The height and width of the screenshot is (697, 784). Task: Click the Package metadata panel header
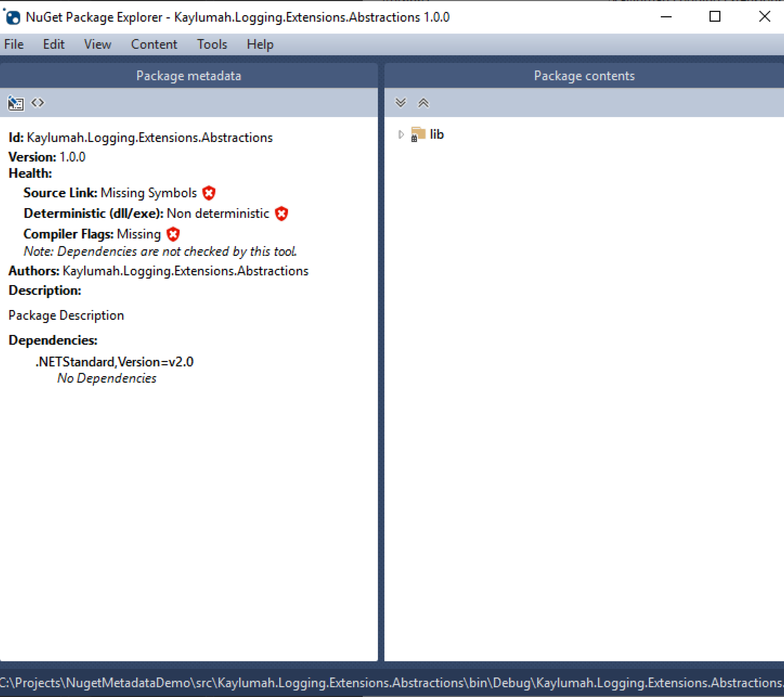(x=189, y=76)
